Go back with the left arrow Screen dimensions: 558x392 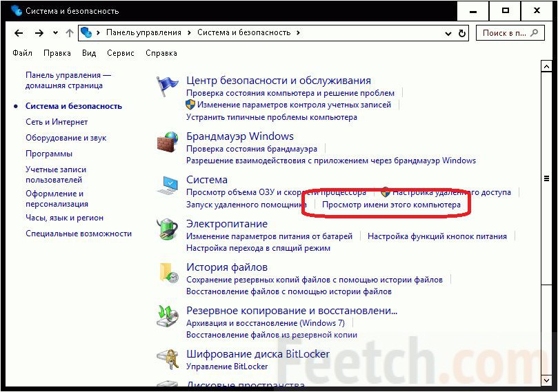[19, 33]
